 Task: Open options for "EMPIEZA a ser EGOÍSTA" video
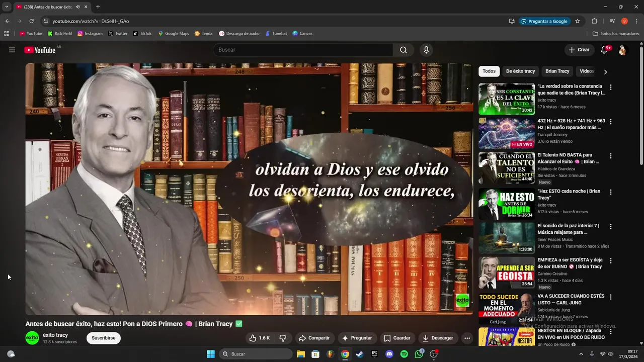[x=611, y=261]
